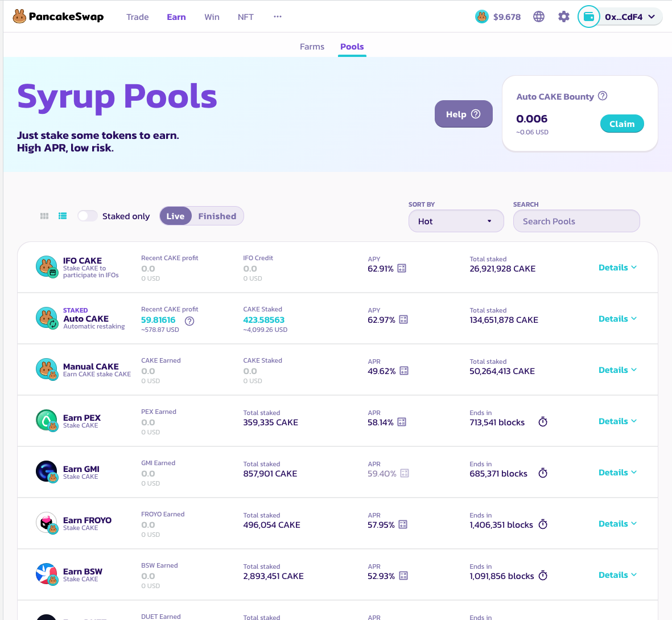Screen dimensions: 672x620
Task: Focus the Search Pools input field
Action: click(x=576, y=221)
